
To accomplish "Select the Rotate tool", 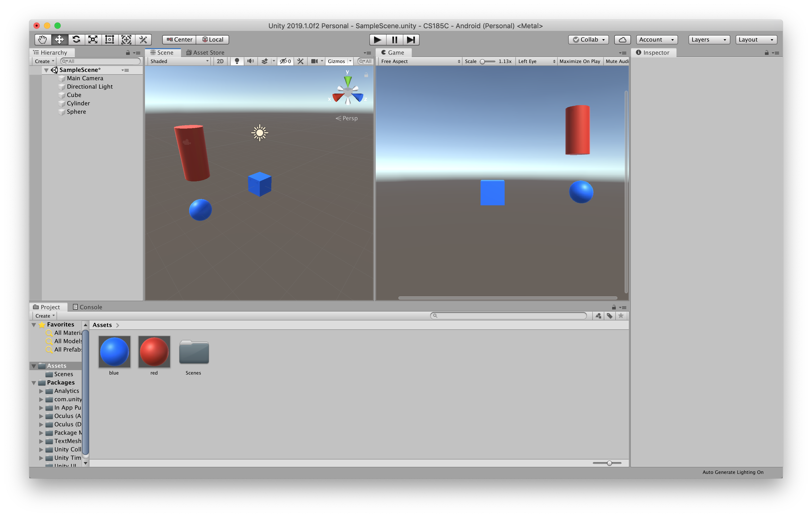I will click(x=76, y=39).
